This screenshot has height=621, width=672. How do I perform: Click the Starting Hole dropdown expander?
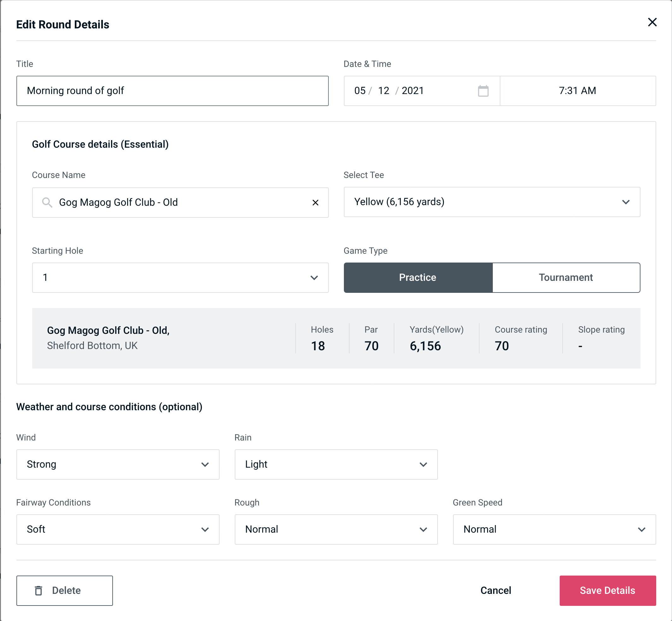314,277
